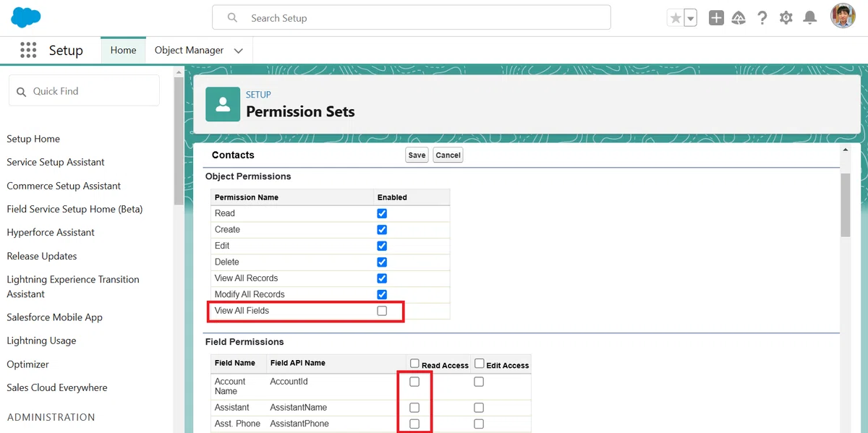Click the search magnifier in Search Setup

click(x=232, y=17)
